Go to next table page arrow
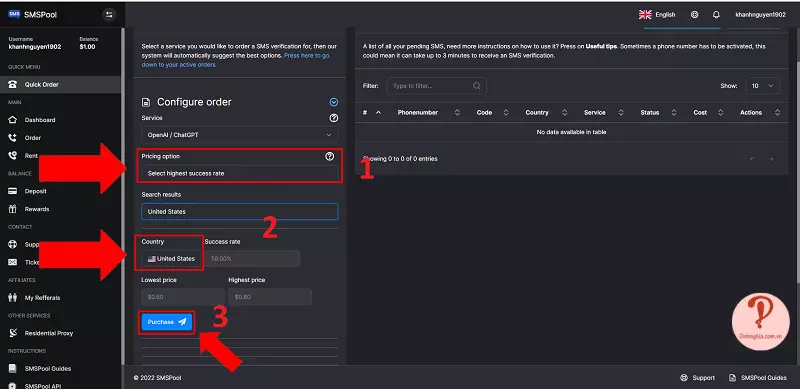The image size is (800, 389). tap(771, 159)
